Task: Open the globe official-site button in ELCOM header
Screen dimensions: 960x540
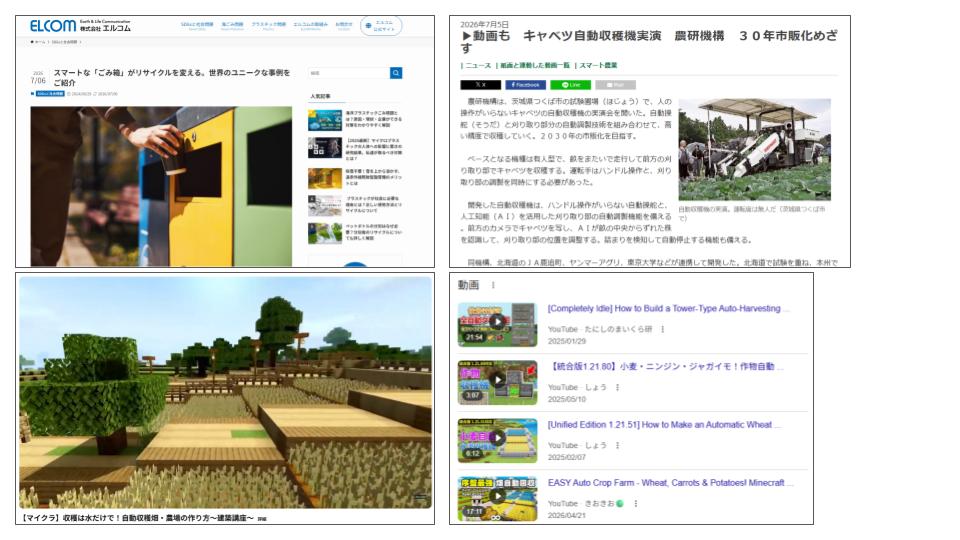Action: (381, 26)
